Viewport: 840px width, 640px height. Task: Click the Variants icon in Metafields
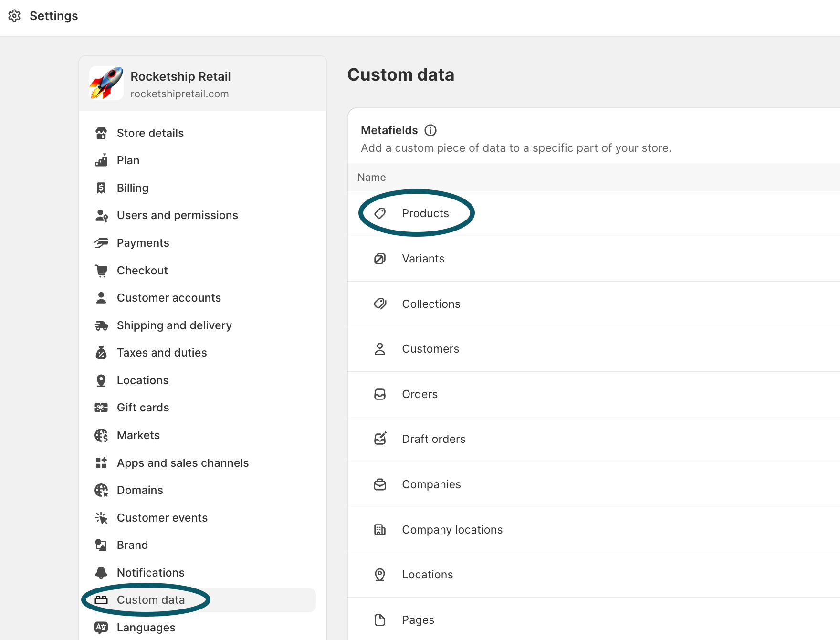coord(380,259)
